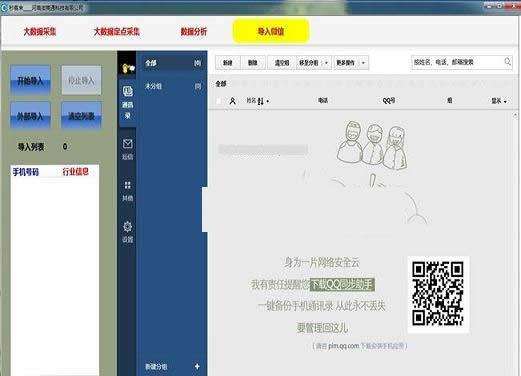Screen dimensions: 521x376
Task: Open the pim.qq.com link
Action: [x=343, y=346]
